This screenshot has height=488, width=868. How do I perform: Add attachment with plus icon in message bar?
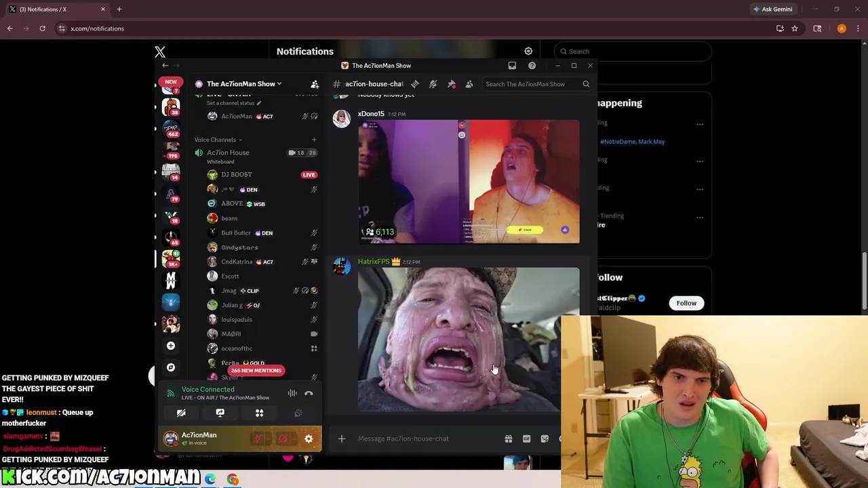click(x=342, y=439)
